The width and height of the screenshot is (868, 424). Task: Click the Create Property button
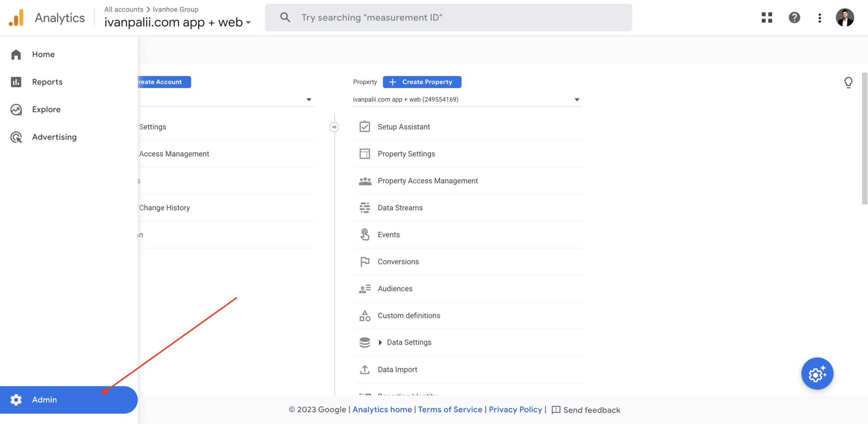(x=422, y=82)
